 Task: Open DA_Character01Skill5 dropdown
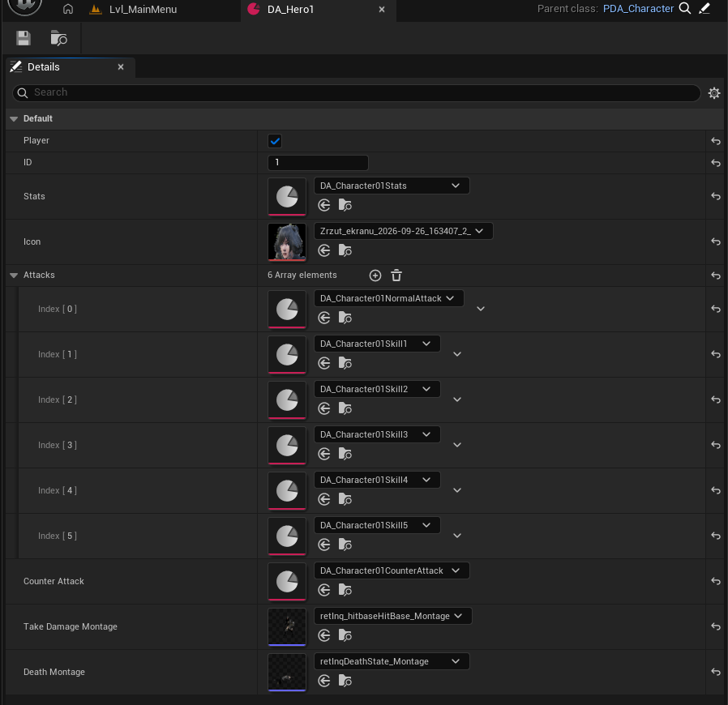click(x=377, y=525)
